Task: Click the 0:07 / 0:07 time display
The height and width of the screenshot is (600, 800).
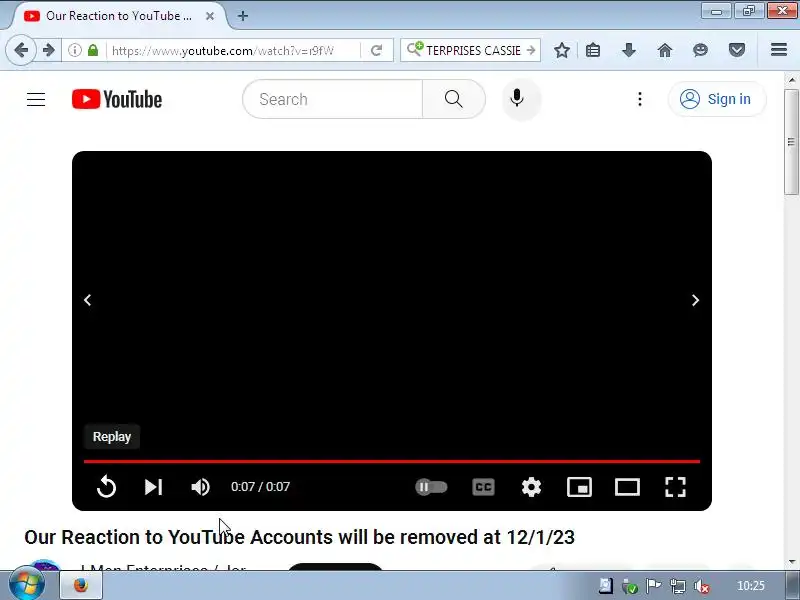Action: coord(260,487)
